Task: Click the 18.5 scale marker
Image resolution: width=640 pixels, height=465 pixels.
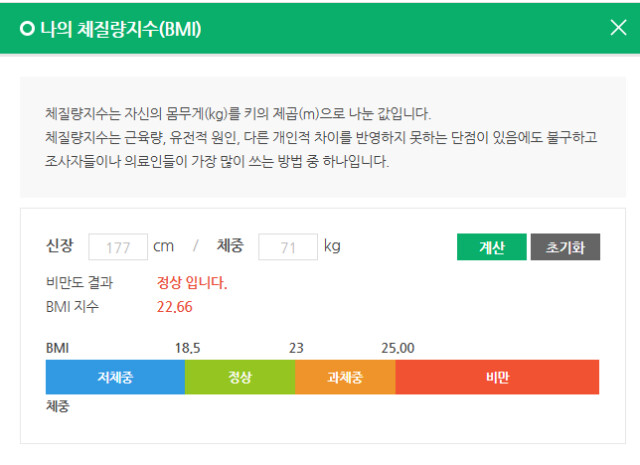Action: [188, 348]
